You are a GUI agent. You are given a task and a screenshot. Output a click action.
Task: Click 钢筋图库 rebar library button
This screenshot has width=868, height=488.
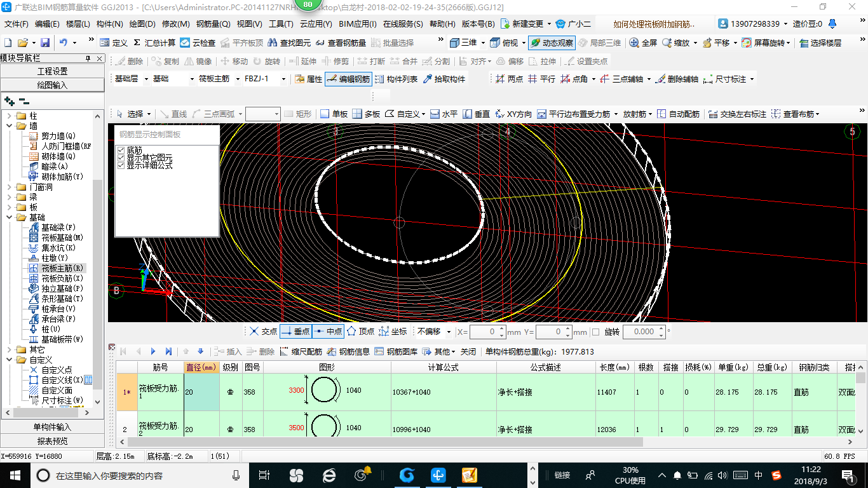pos(396,351)
